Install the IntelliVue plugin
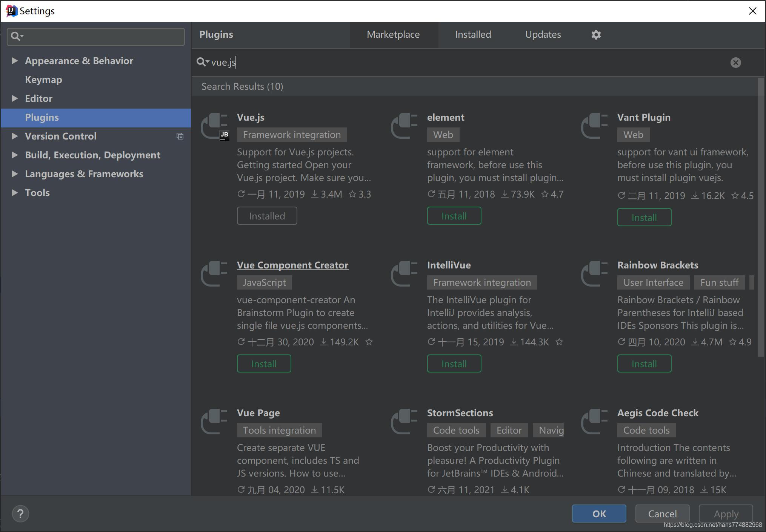The height and width of the screenshot is (532, 766). pyautogui.click(x=454, y=363)
